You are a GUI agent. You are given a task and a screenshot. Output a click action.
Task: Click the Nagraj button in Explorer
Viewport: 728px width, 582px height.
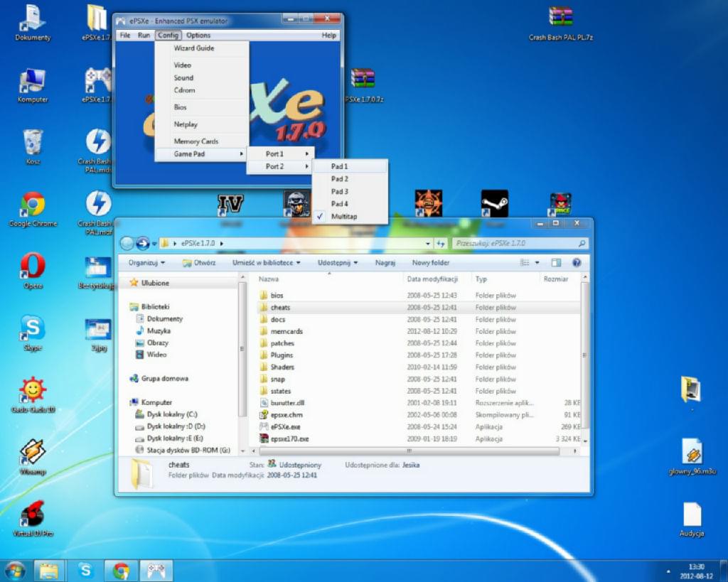pos(385,263)
